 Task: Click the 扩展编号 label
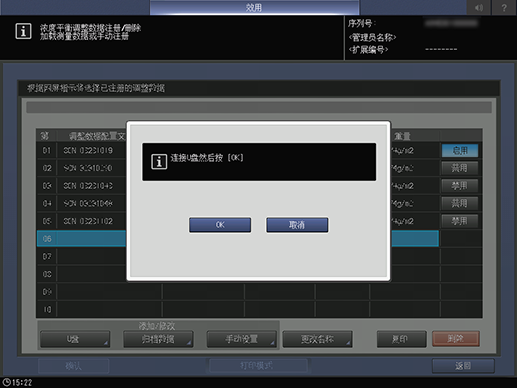[x=368, y=50]
